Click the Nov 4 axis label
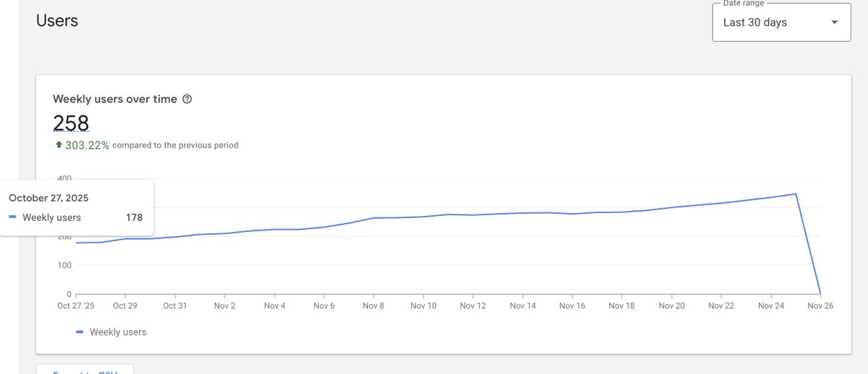This screenshot has height=374, width=868. coord(274,305)
